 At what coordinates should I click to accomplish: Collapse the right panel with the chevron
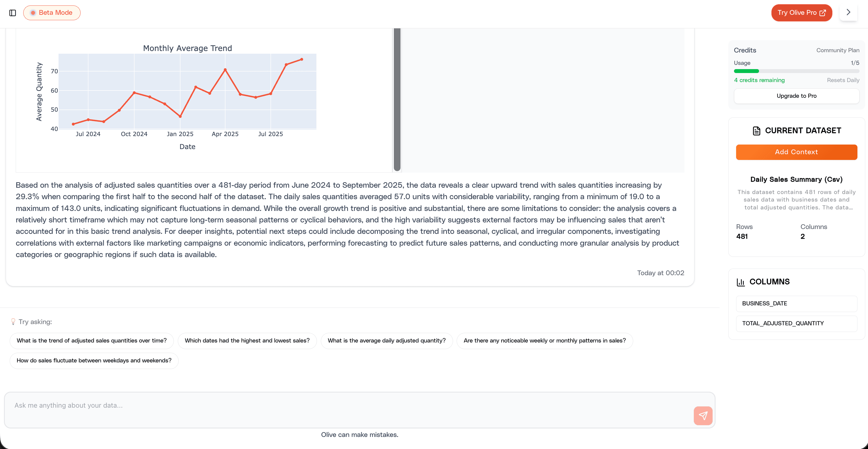(848, 12)
